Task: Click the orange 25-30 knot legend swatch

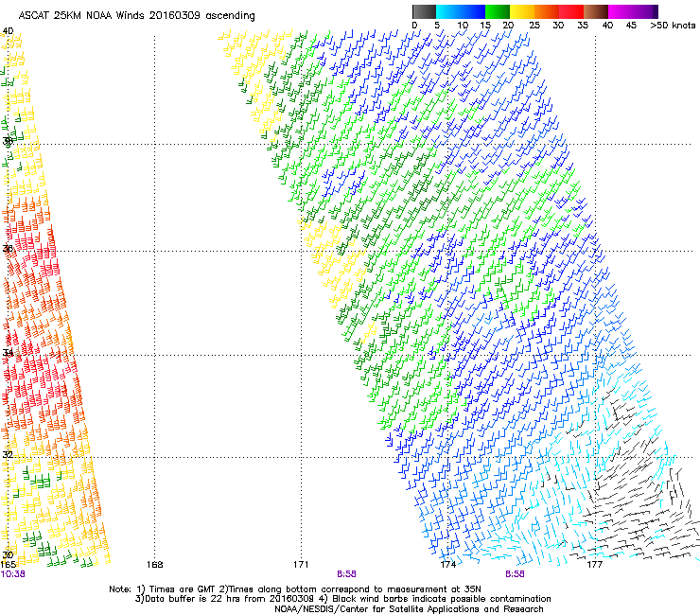Action: [547, 11]
